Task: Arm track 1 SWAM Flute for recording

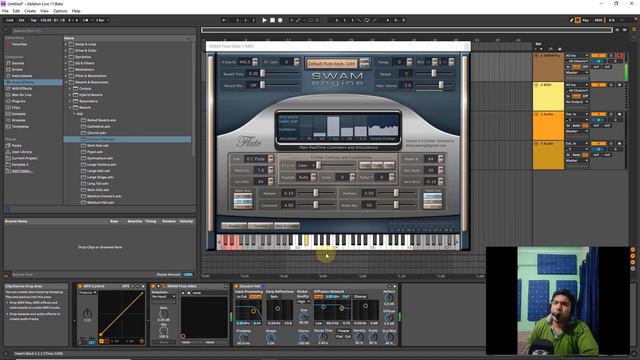Action: (x=620, y=56)
